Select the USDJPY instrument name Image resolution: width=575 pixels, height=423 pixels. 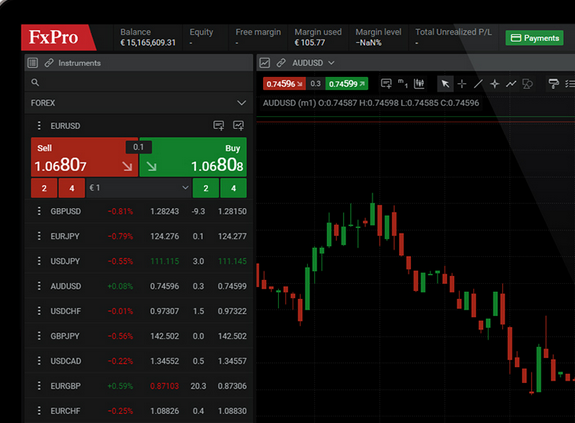[x=65, y=261]
